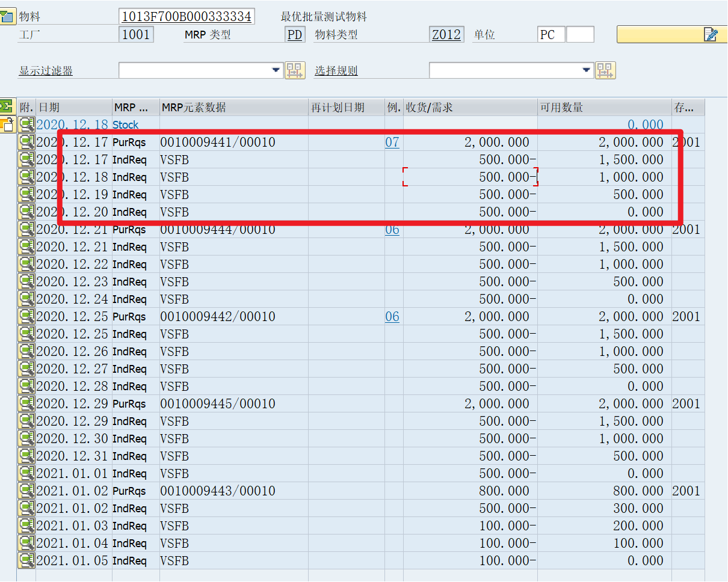This screenshot has width=728, height=582.
Task: Click the pencil edit icon at top right
Action: [x=711, y=34]
